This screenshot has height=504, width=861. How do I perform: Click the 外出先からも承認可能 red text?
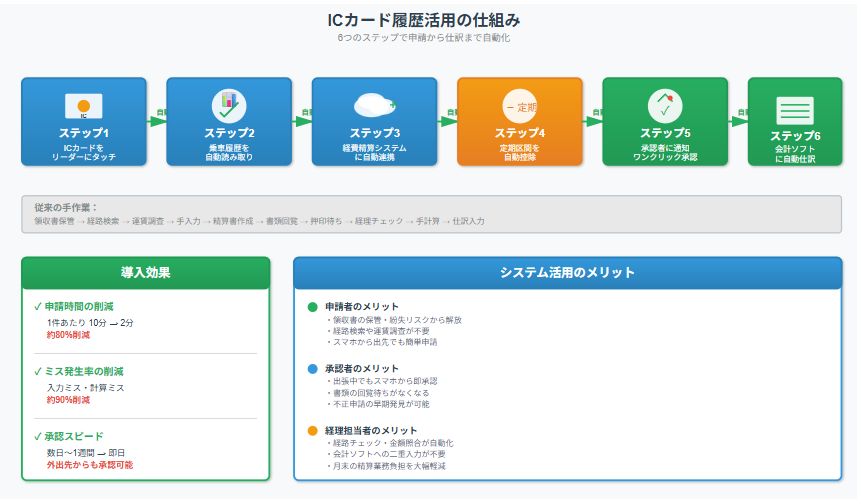[x=89, y=465]
